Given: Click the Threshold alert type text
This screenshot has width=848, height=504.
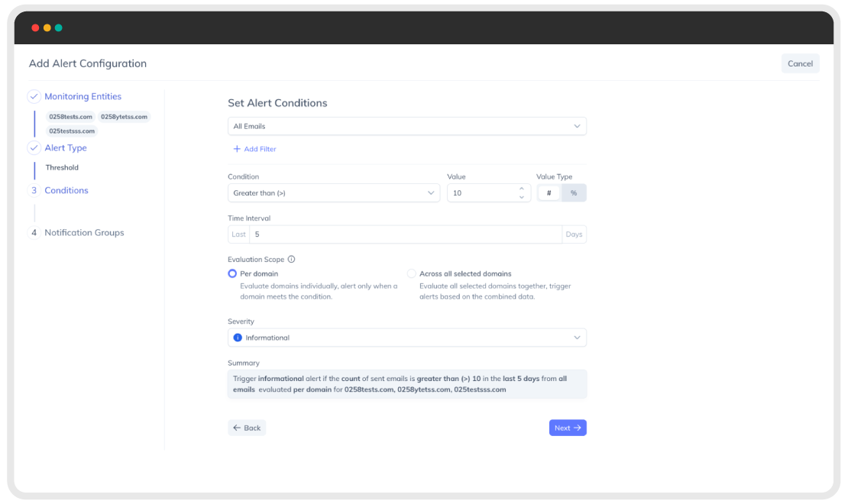Looking at the screenshot, I should tap(62, 168).
